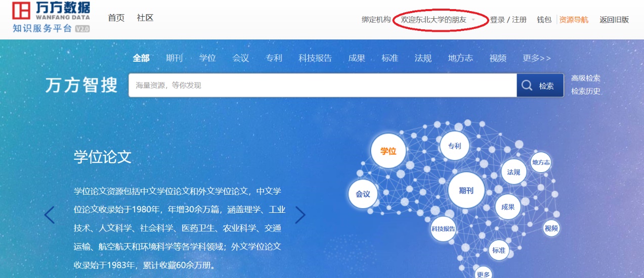Open the 法规 bubble node

(513, 172)
